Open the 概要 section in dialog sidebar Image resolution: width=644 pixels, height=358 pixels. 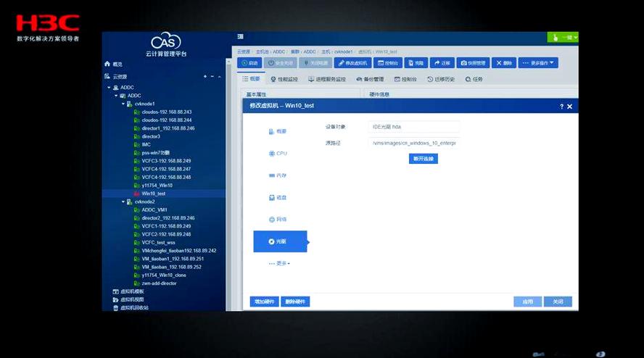278,131
